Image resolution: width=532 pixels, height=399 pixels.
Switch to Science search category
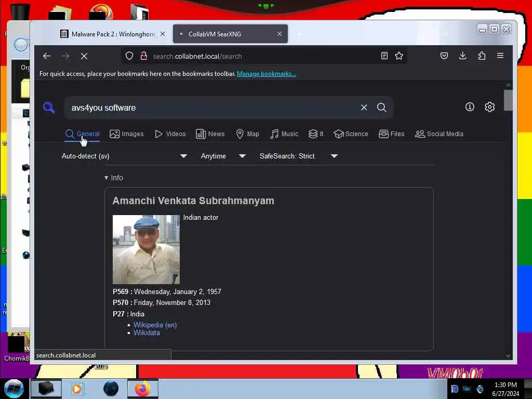tap(351, 134)
